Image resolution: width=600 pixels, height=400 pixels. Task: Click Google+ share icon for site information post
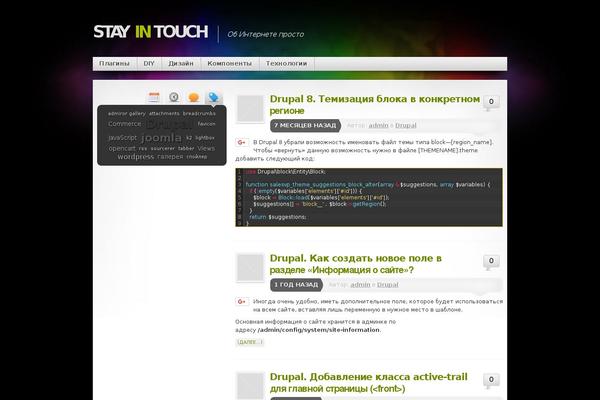(x=242, y=302)
